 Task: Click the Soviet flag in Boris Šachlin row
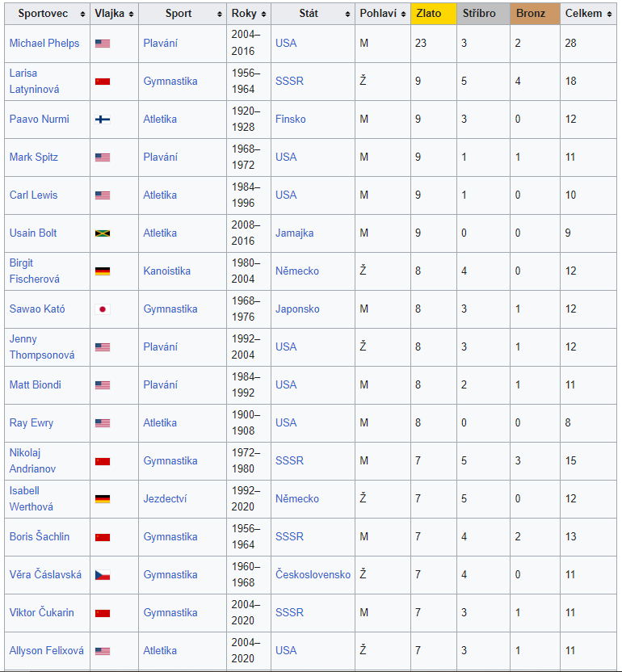pos(103,537)
